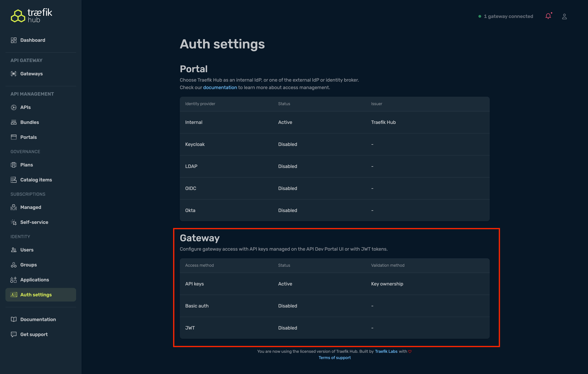Select the API keys access method row
The height and width of the screenshot is (374, 588).
click(335, 284)
